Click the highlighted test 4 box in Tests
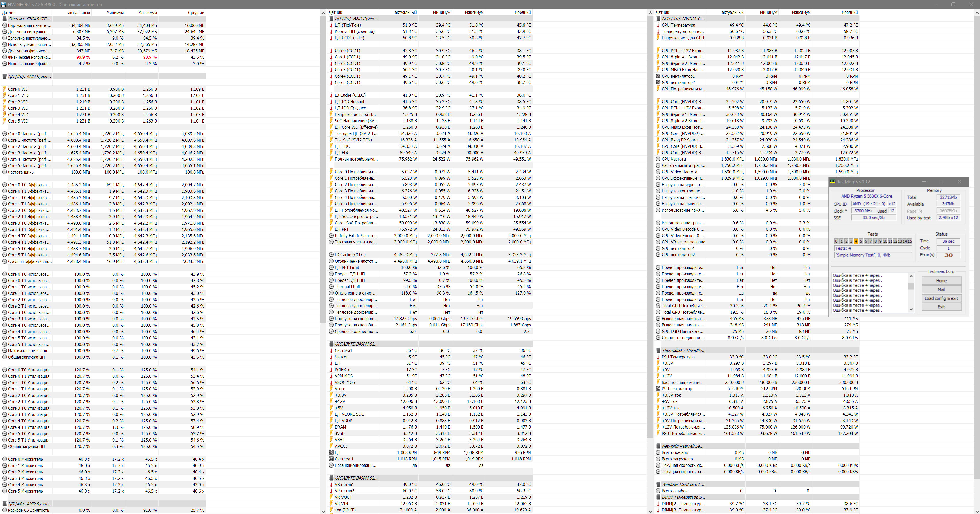This screenshot has height=514, width=980. pyautogui.click(x=856, y=241)
